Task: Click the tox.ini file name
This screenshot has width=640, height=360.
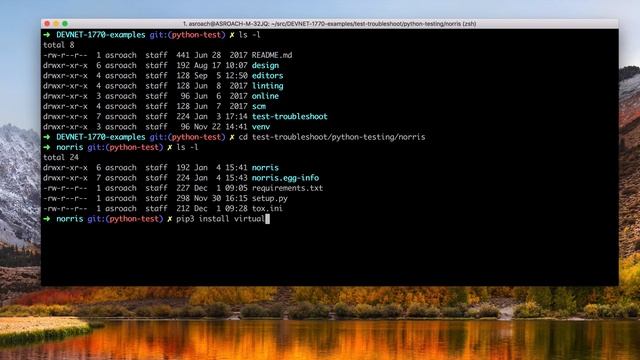Action: coord(267,209)
